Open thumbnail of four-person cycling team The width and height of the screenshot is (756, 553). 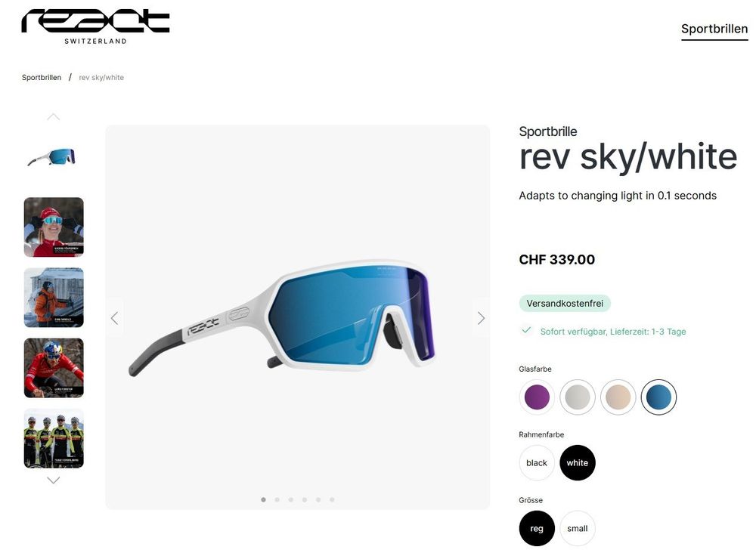[x=54, y=438]
